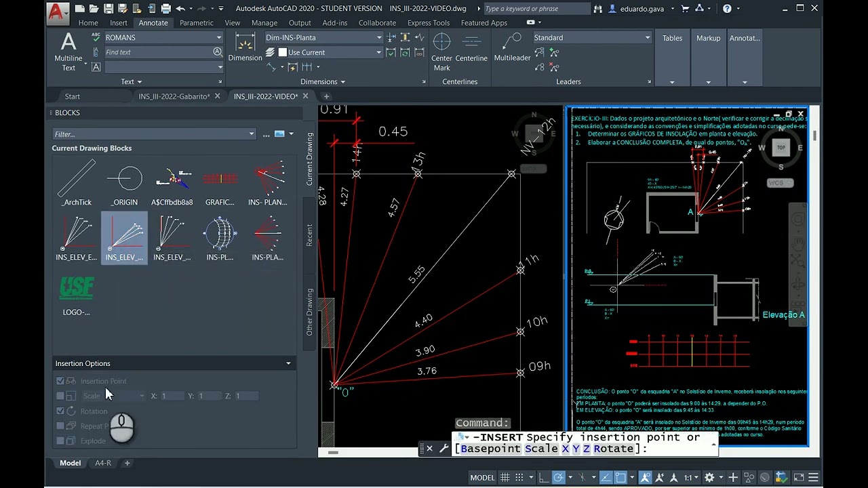Open the Express Tools ribbon tab
The image size is (868, 488).
[429, 22]
